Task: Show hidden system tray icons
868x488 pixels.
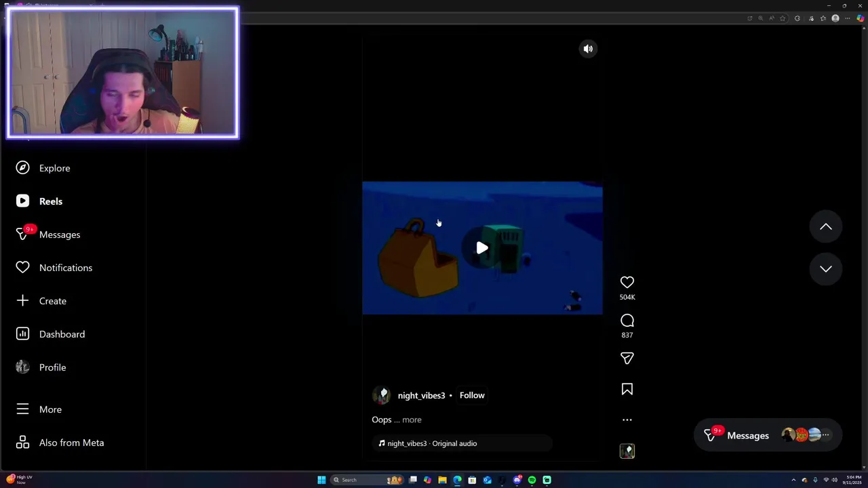Action: pyautogui.click(x=793, y=480)
